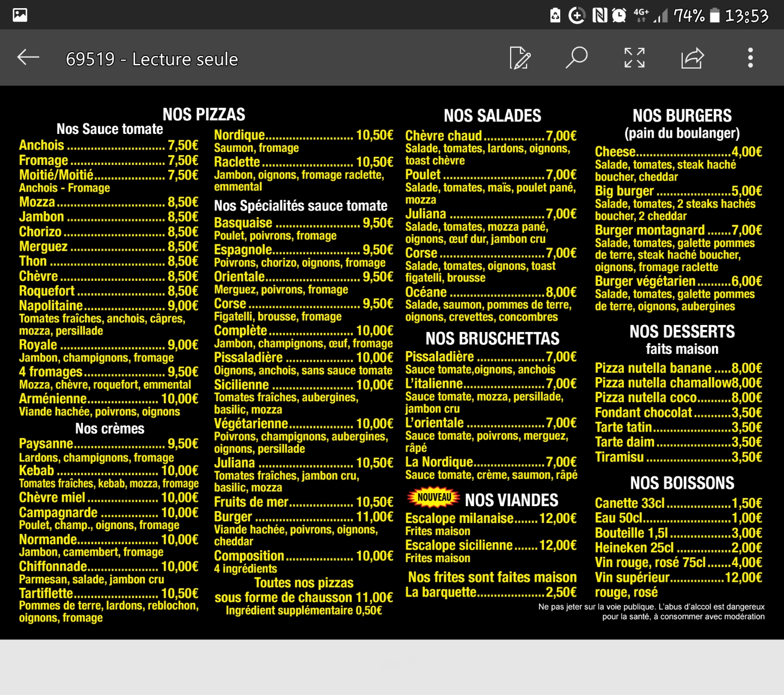784x695 pixels.
Task: Tap the battery indicator icon
Action: click(715, 15)
